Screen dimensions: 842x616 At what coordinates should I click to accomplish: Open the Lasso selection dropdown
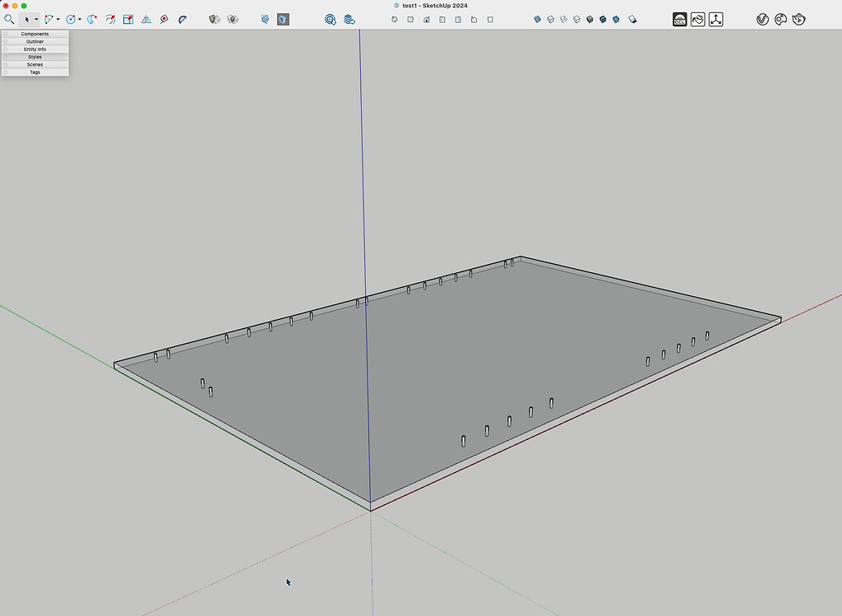(58, 19)
